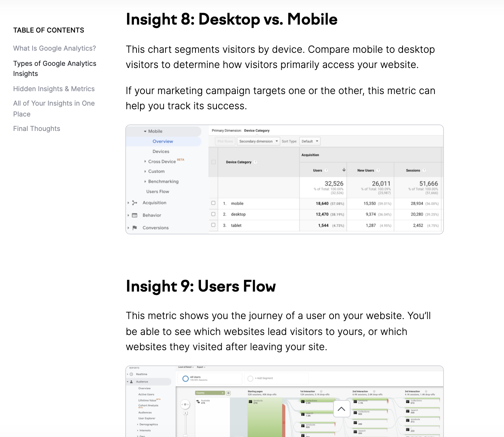Image resolution: width=504 pixels, height=437 pixels.
Task: Open the Sort Type Default dropdown
Action: point(310,141)
